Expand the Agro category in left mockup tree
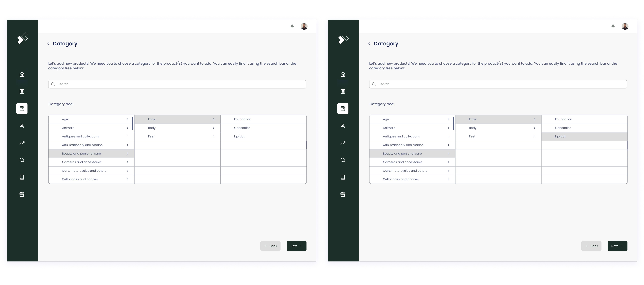 (x=91, y=119)
